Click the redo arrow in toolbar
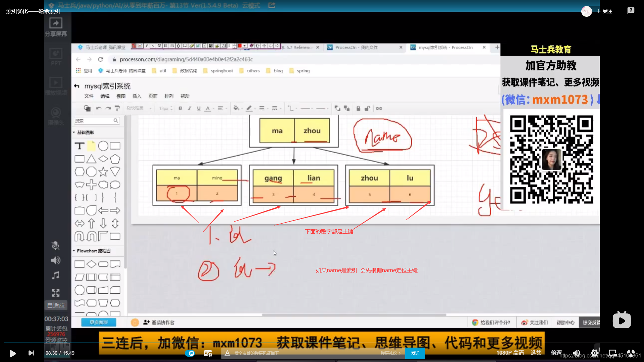Screen dimensions: 644x362 108,108
